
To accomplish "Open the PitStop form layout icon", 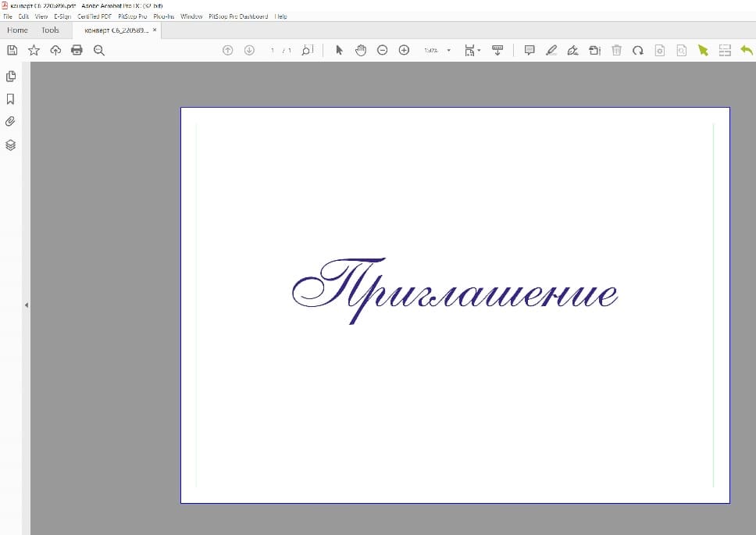I will [x=725, y=50].
